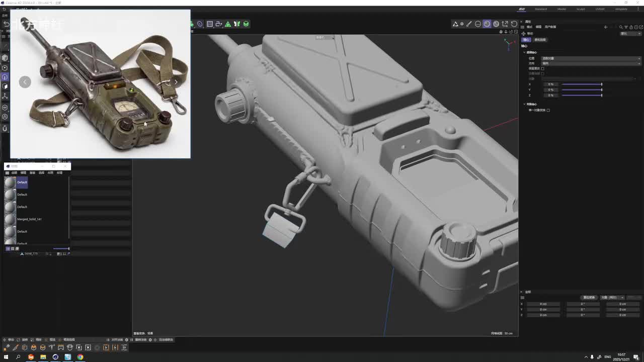Toggle the 单一对象变换 checkbox

[x=548, y=110]
